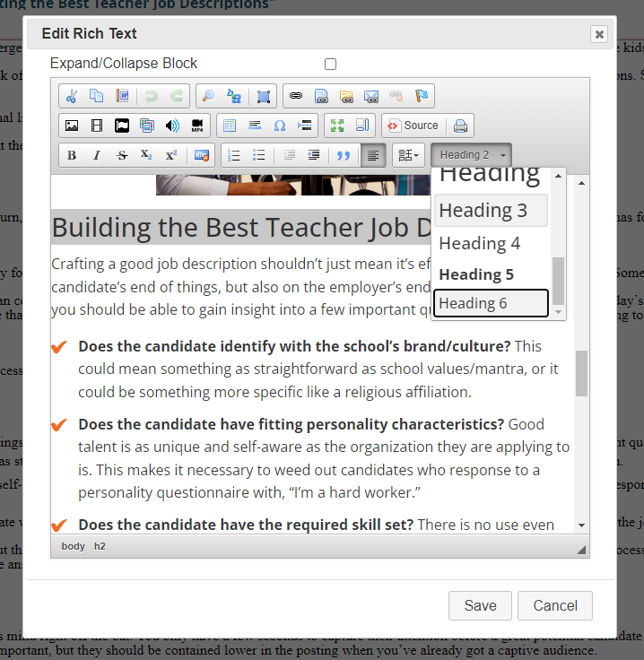Click the image gallery stack icon
The height and width of the screenshot is (660, 644).
point(147,126)
